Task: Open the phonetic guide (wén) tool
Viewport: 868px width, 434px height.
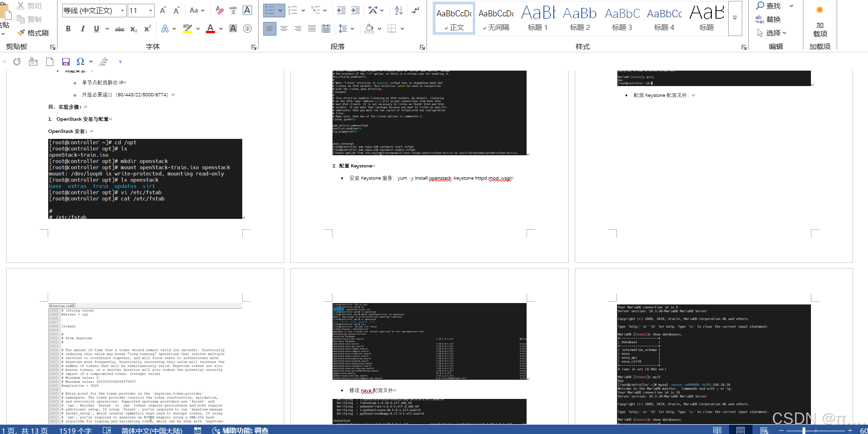Action: click(233, 10)
